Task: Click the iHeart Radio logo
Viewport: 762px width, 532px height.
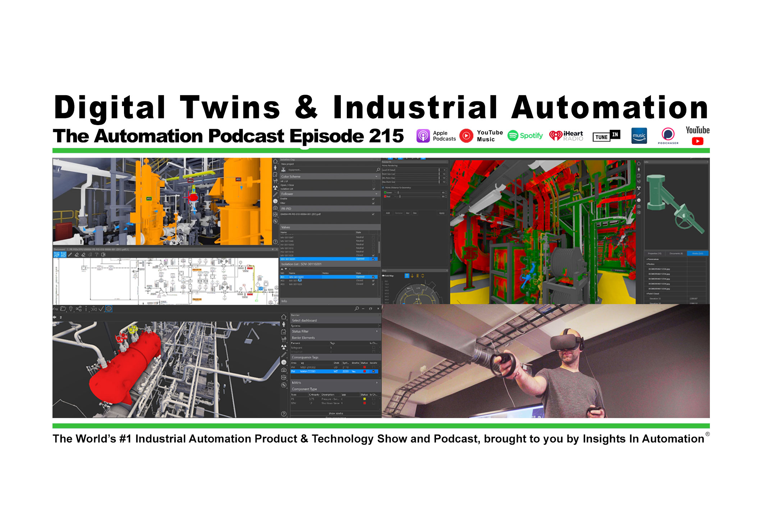Action: click(x=566, y=136)
